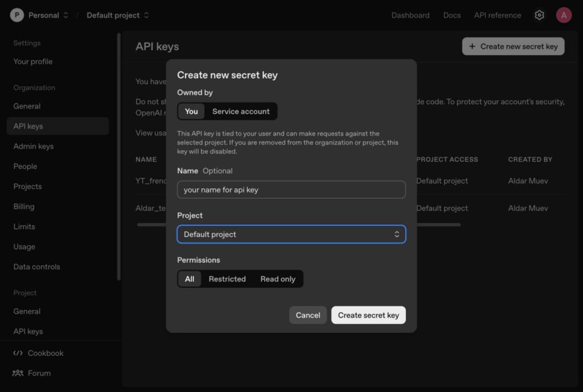Go to Billing in the sidebar

(x=24, y=207)
